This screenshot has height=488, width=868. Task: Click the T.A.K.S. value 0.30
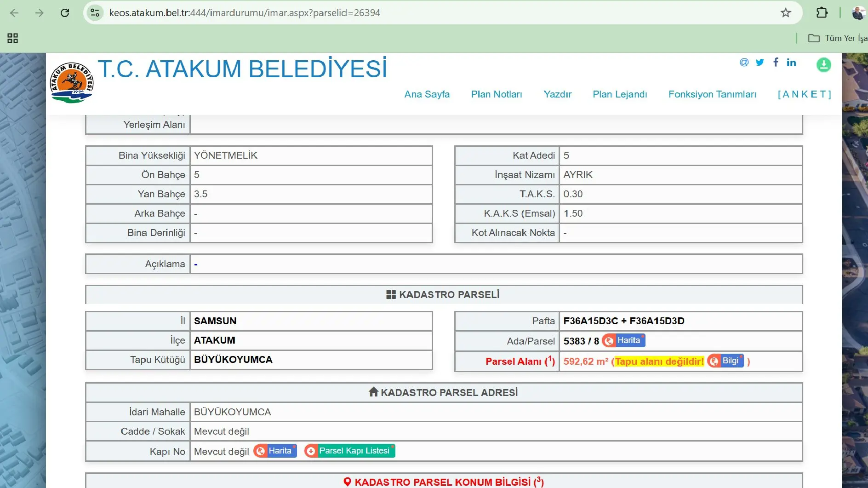pyautogui.click(x=573, y=194)
